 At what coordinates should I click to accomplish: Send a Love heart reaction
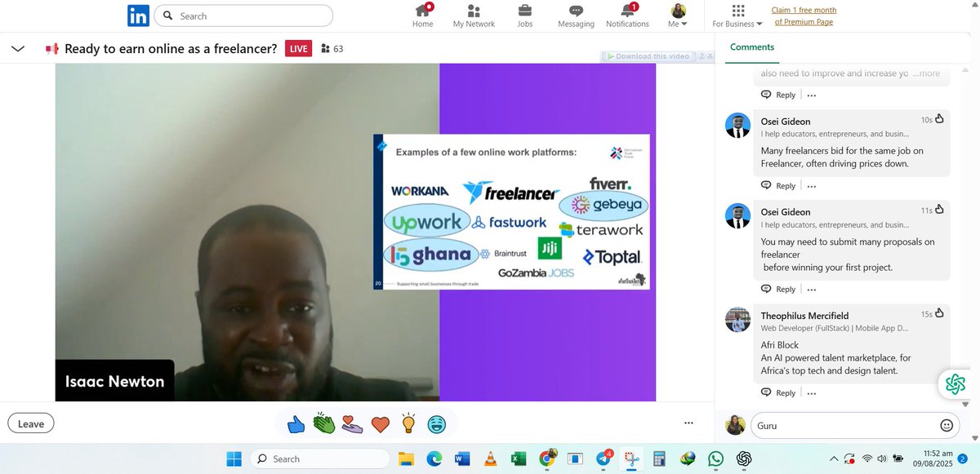(x=380, y=424)
